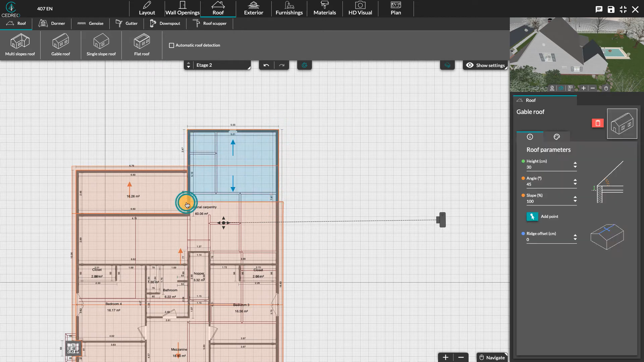Exit fullscreen with the collapse arrows icon
The image size is (644, 362).
click(623, 9)
